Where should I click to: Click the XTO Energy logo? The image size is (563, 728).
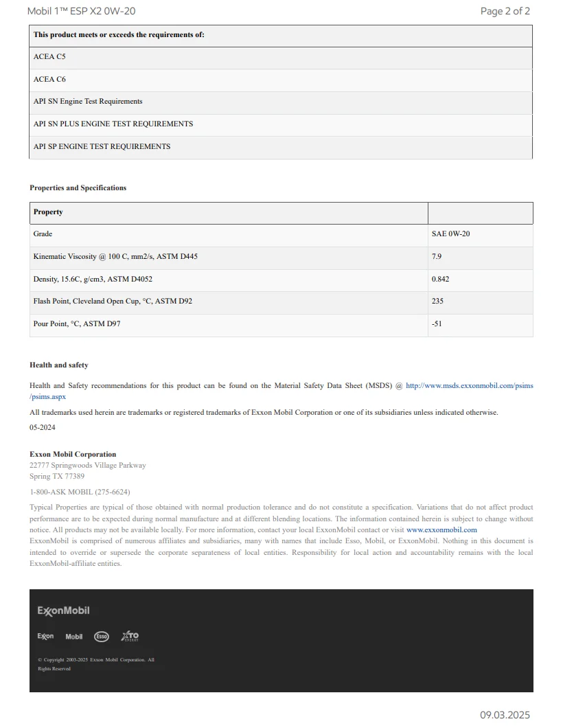(130, 636)
